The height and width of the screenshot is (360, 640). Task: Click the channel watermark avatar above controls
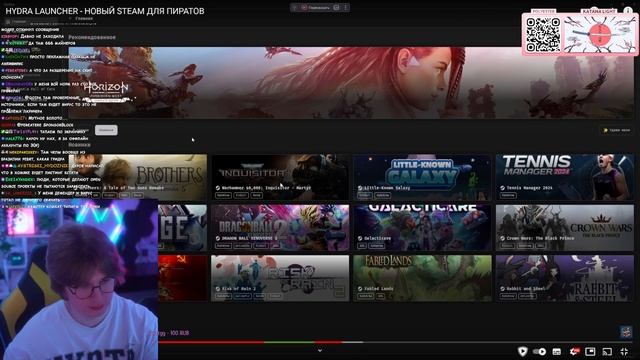click(626, 332)
